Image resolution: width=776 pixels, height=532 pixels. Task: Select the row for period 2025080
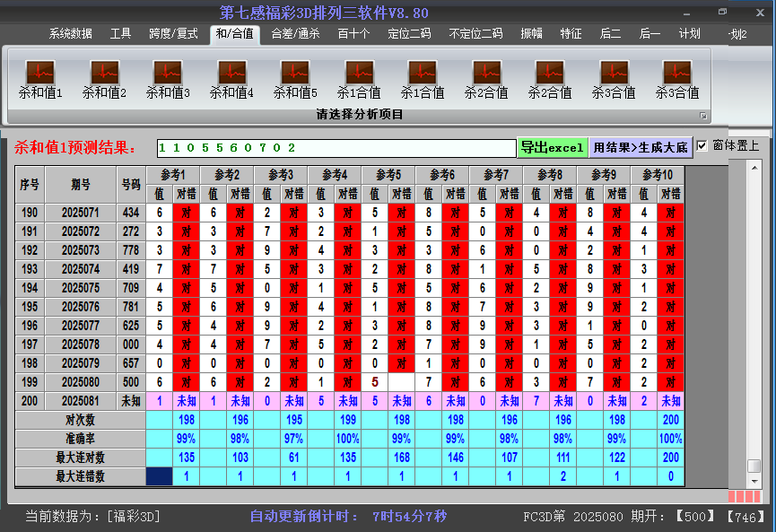pos(350,382)
